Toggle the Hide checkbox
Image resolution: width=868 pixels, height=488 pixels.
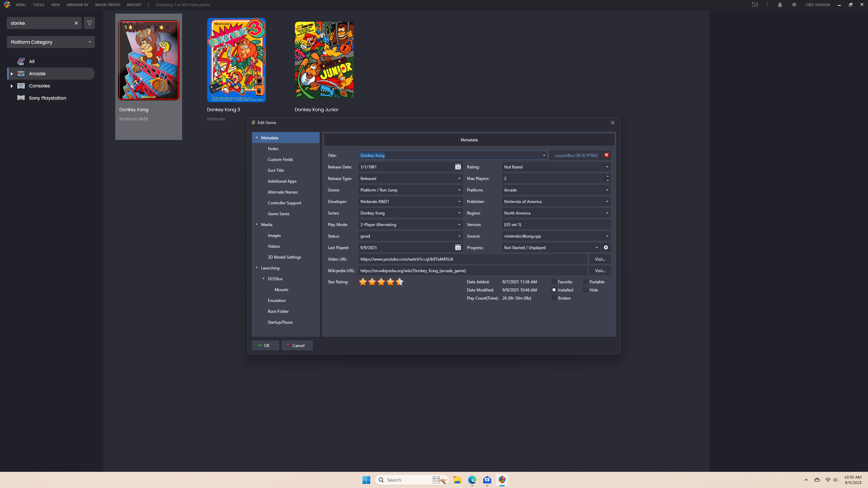[x=586, y=290]
